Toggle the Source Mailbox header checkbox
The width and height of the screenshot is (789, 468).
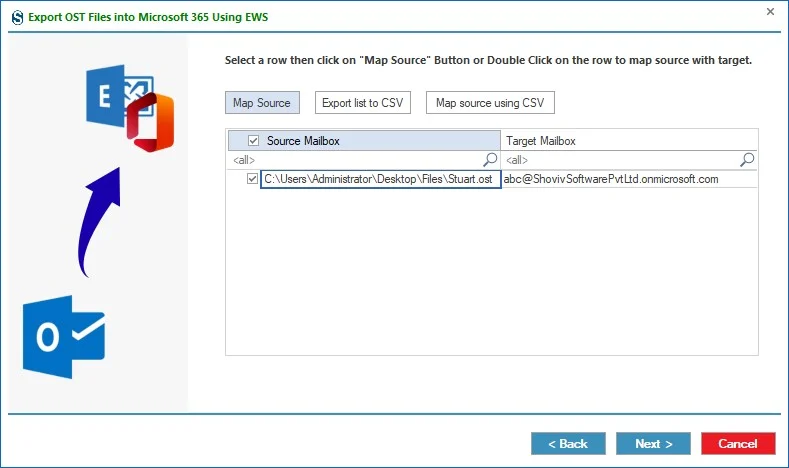click(x=254, y=140)
